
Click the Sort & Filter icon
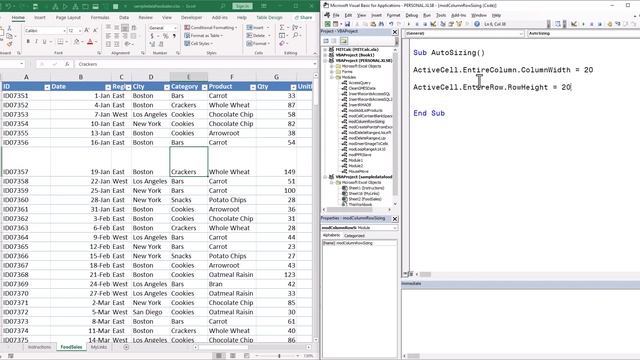coord(296,27)
